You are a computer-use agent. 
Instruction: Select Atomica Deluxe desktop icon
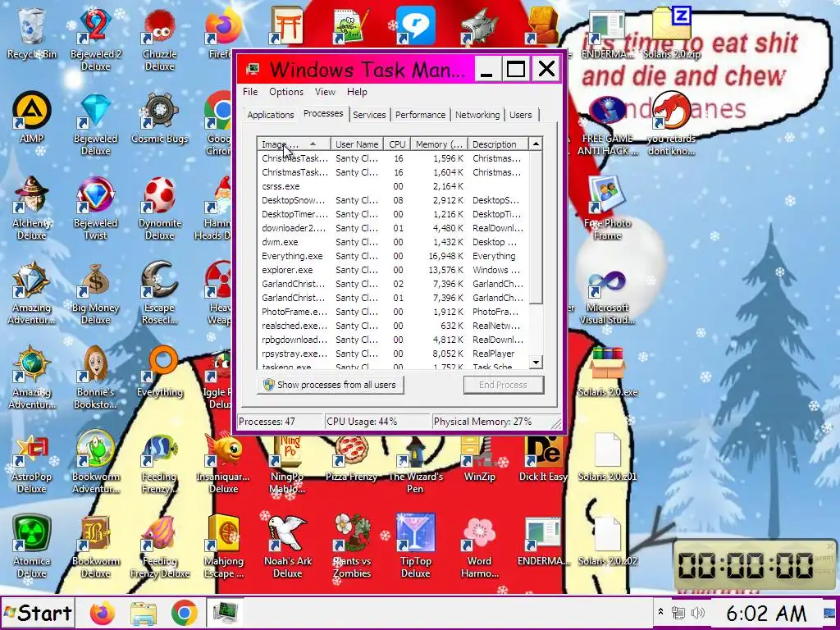pos(32,546)
